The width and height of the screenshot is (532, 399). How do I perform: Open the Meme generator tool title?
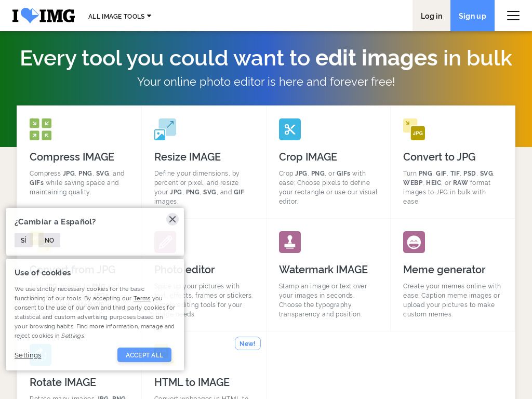pos(444,270)
